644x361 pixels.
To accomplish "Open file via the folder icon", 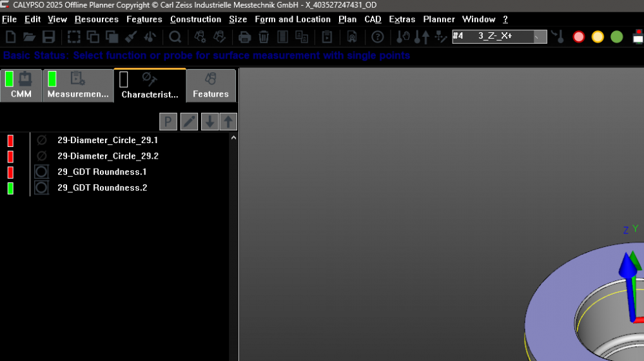I will click(29, 37).
